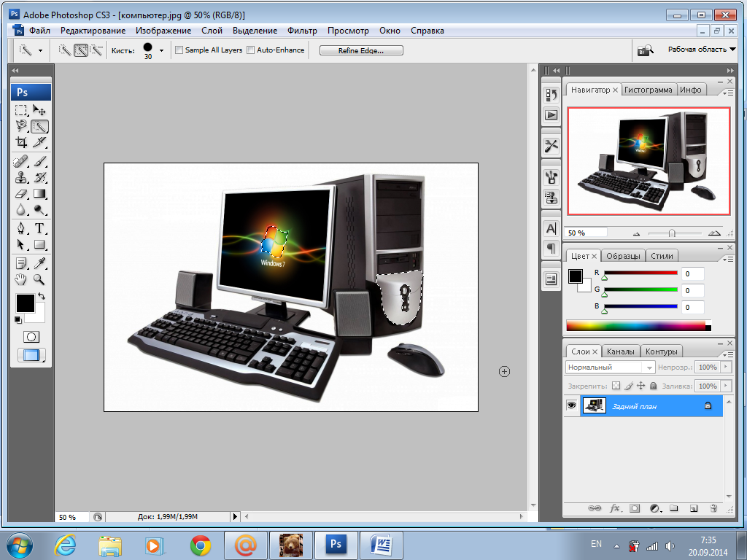
Task: Select the Zoom tool
Action: pos(39,279)
